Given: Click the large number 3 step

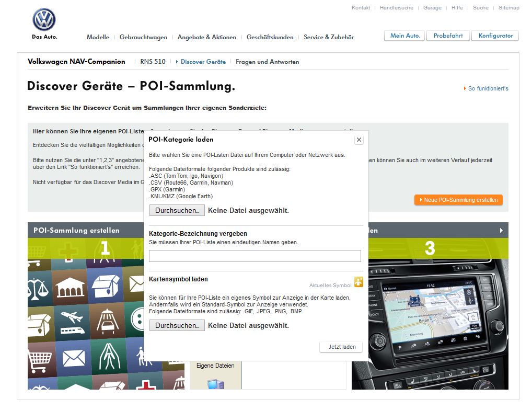Looking at the screenshot, I should click(x=430, y=248).
